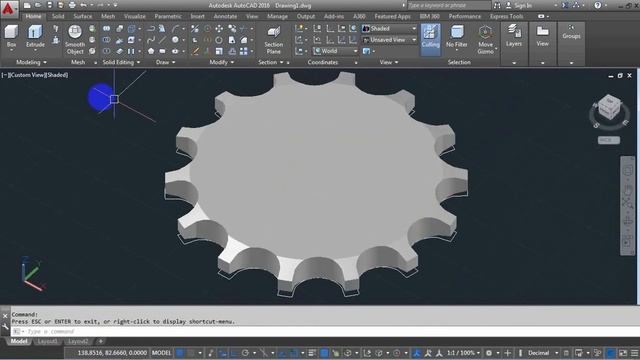Image resolution: width=640 pixels, height=360 pixels.
Task: Click the ViewCube navigation cube
Action: pyautogui.click(x=609, y=108)
